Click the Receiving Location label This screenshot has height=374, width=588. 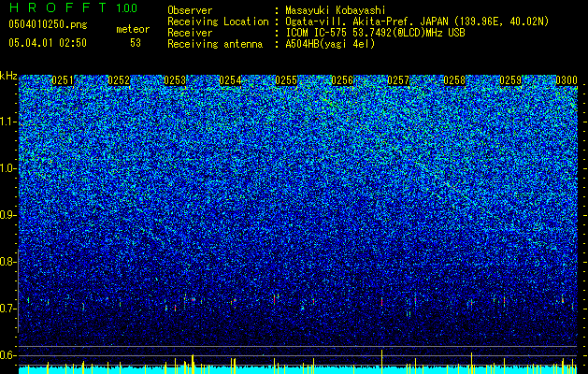tap(218, 22)
